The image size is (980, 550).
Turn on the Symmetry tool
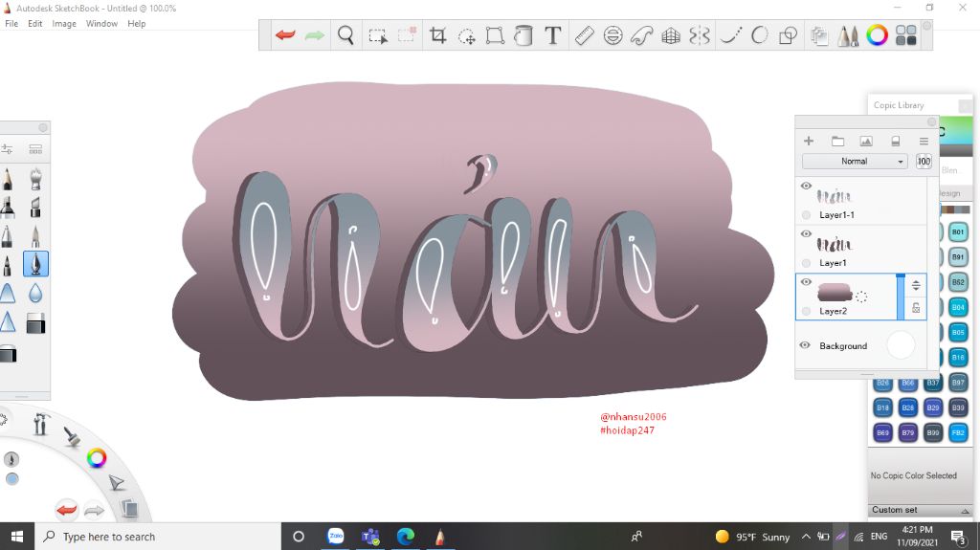[700, 35]
